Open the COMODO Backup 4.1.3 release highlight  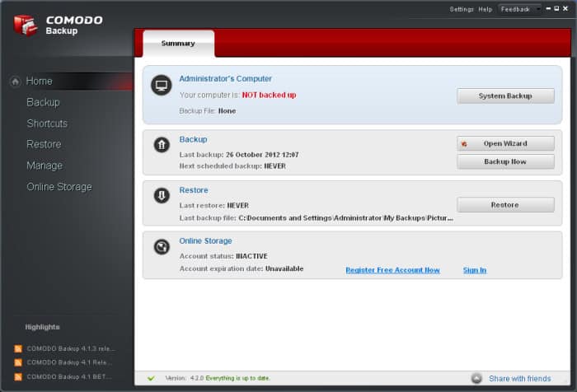tap(71, 348)
